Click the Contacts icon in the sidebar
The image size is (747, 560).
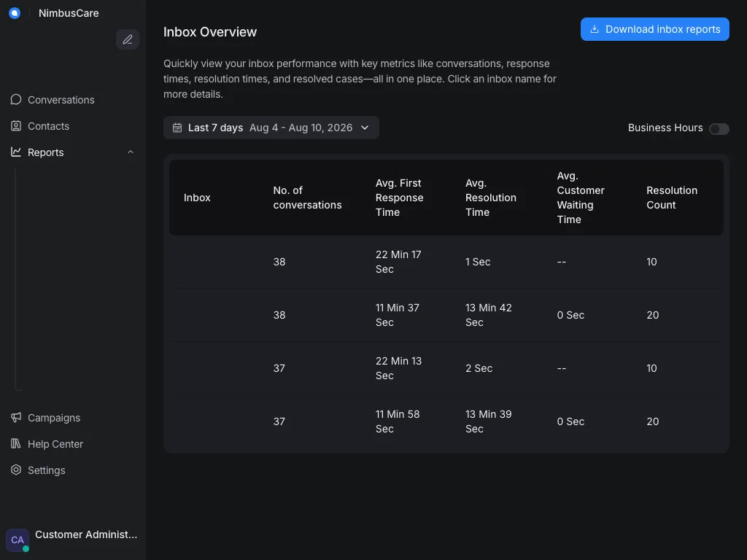[x=16, y=125]
